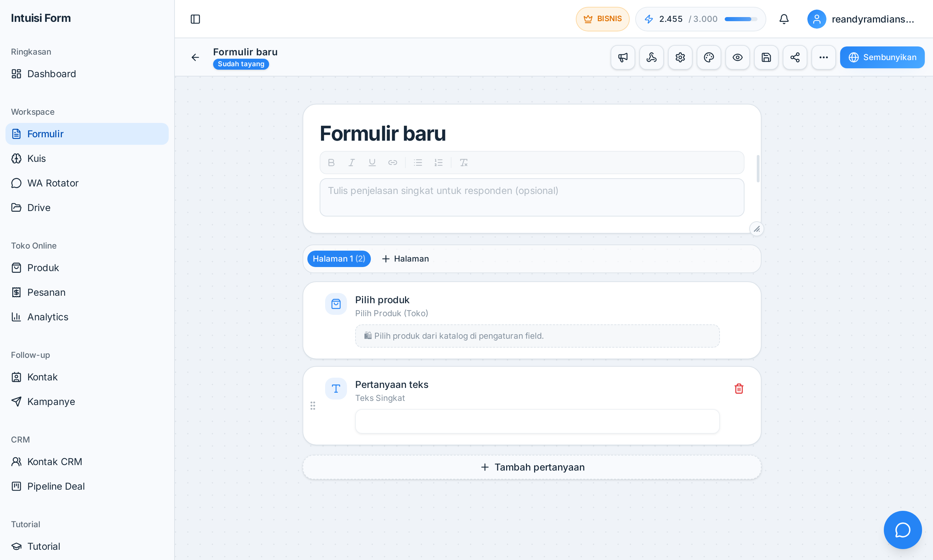Share the form via share icon

tap(795, 57)
